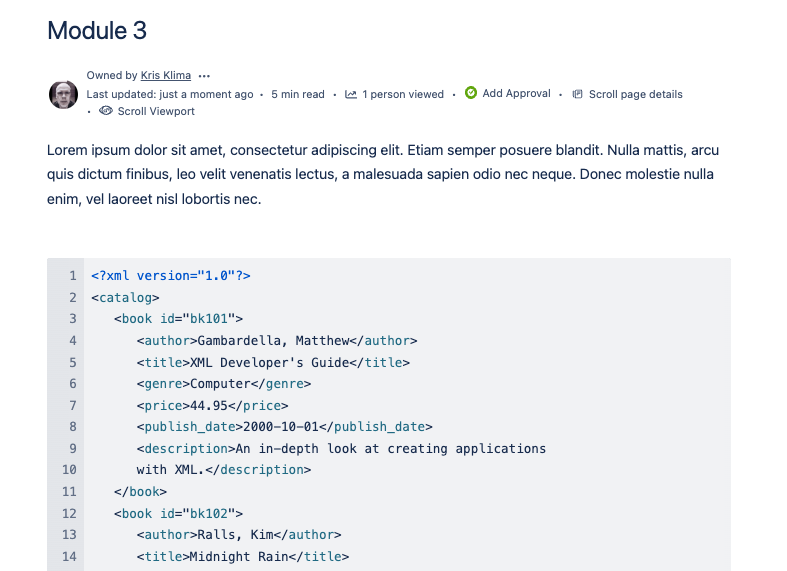The width and height of the screenshot is (787, 571).
Task: Click the xml version declaration line
Action: [x=171, y=275]
